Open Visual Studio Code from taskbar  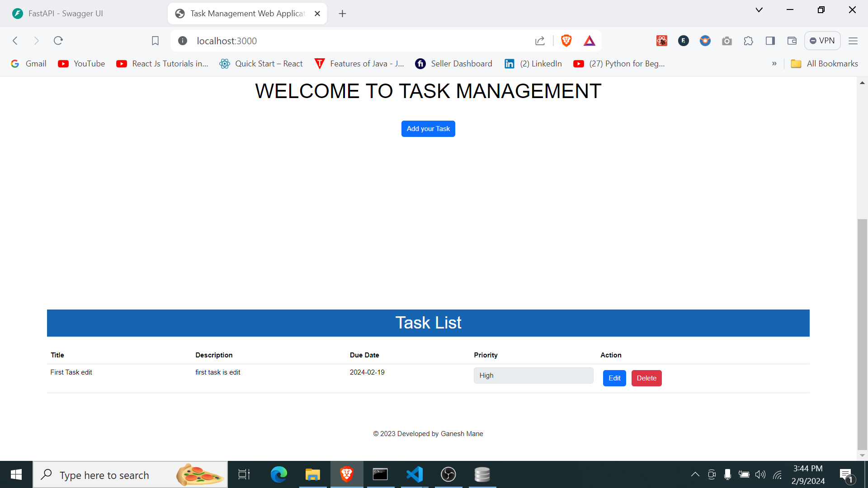point(414,474)
